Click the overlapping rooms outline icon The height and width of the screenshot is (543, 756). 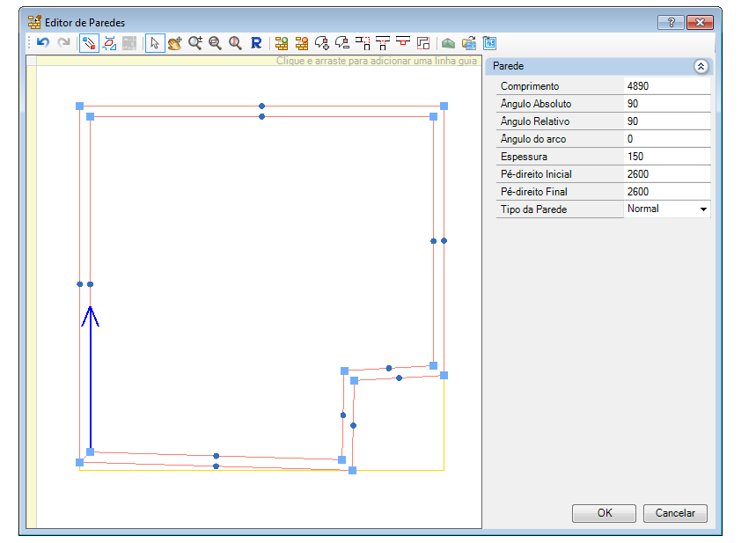click(x=423, y=43)
